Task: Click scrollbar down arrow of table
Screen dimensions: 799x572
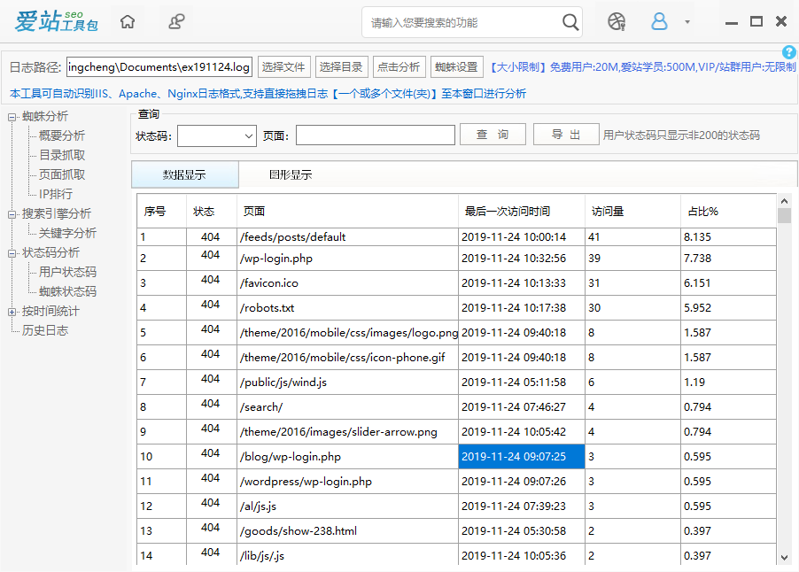Action: (784, 558)
